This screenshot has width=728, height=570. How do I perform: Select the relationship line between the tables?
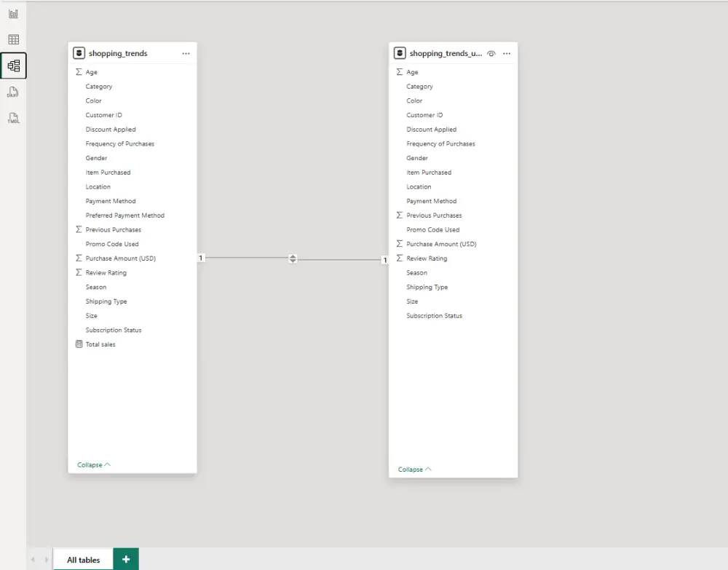pyautogui.click(x=293, y=258)
